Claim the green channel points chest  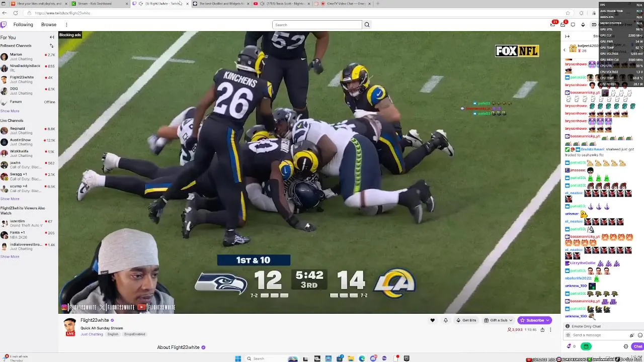586,346
